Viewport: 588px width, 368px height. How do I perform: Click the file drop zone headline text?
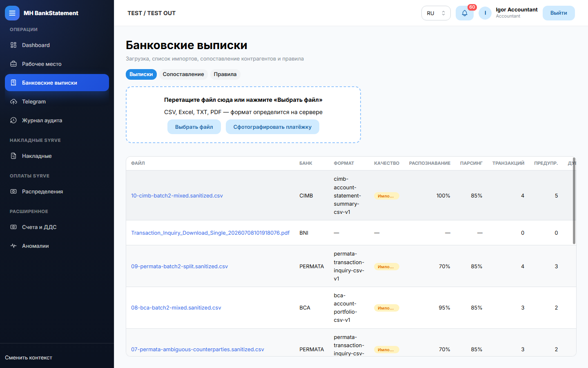(243, 100)
